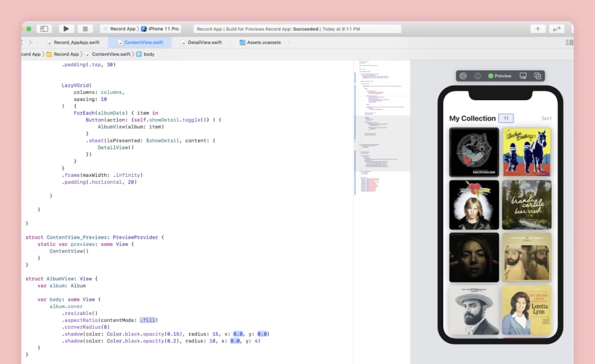Click the purple P property icon
This screenshot has height=364, width=595.
point(139,54)
